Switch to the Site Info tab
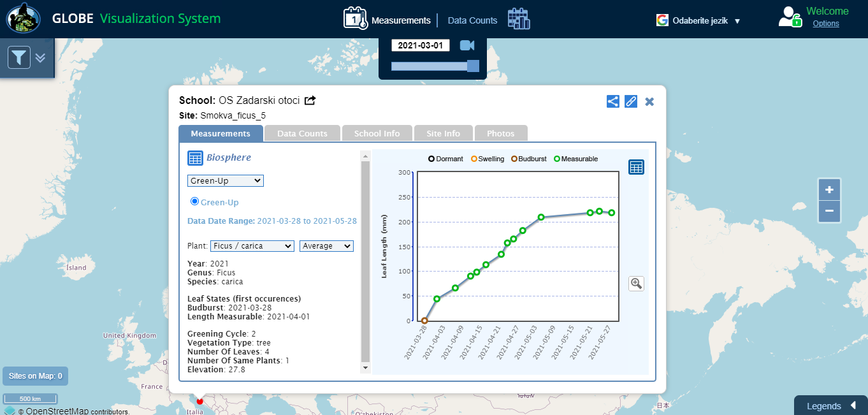The height and width of the screenshot is (415, 868). pyautogui.click(x=443, y=133)
